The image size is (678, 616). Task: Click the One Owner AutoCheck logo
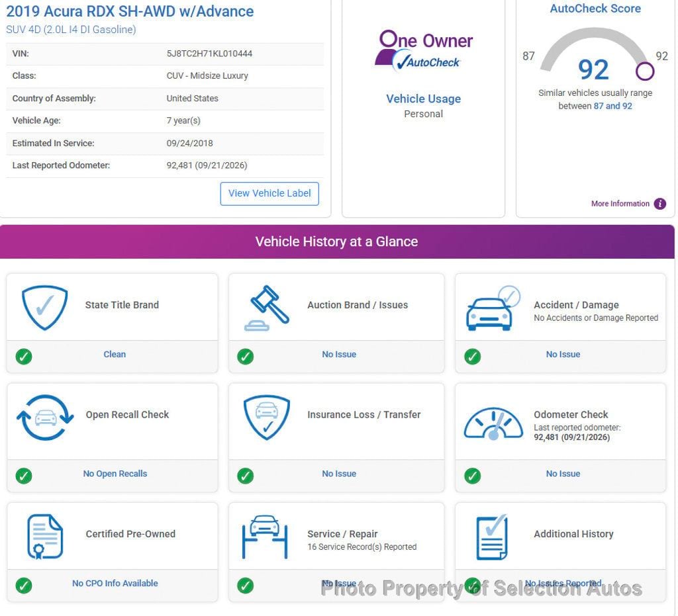click(424, 50)
